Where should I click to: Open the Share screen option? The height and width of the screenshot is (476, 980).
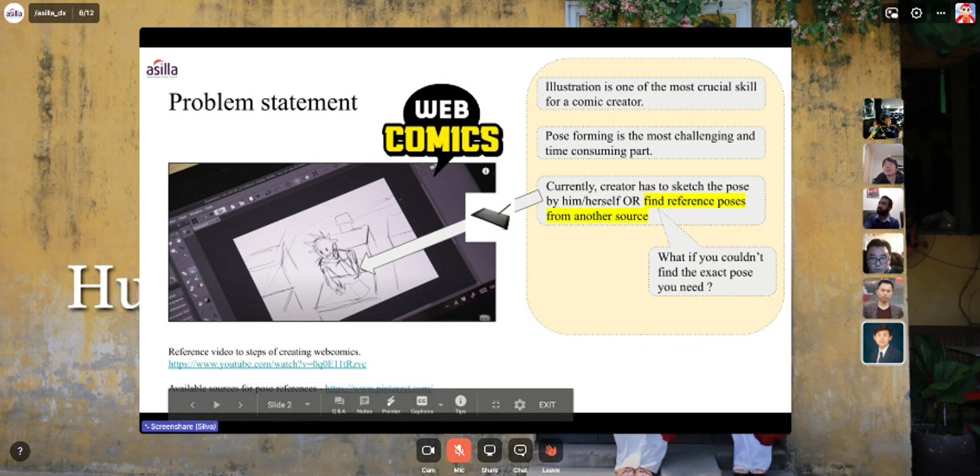pyautogui.click(x=489, y=450)
